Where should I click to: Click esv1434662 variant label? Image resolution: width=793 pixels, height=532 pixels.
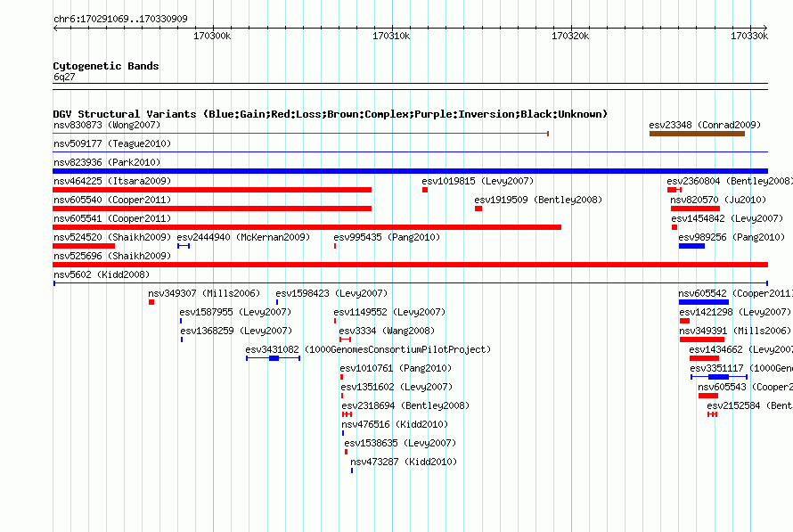(x=741, y=349)
